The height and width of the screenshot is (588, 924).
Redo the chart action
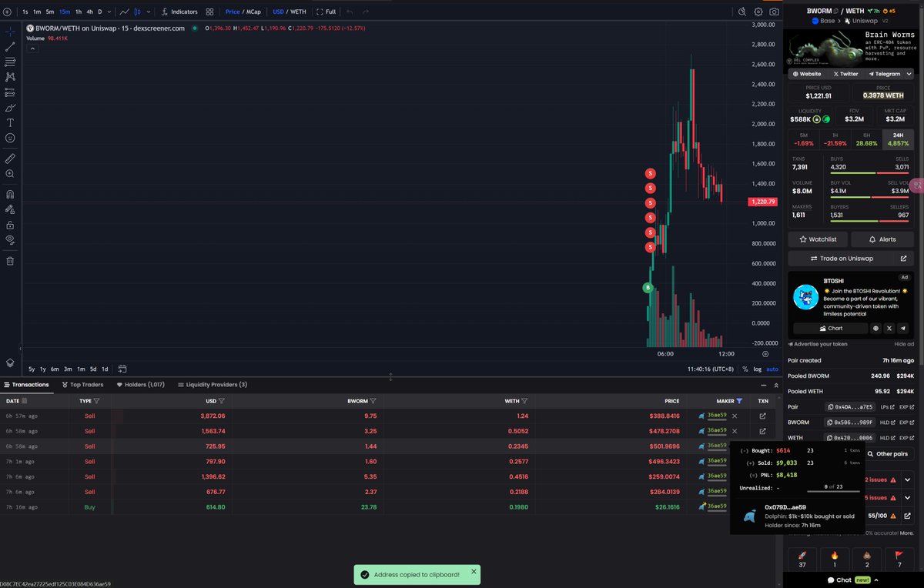pos(366,12)
